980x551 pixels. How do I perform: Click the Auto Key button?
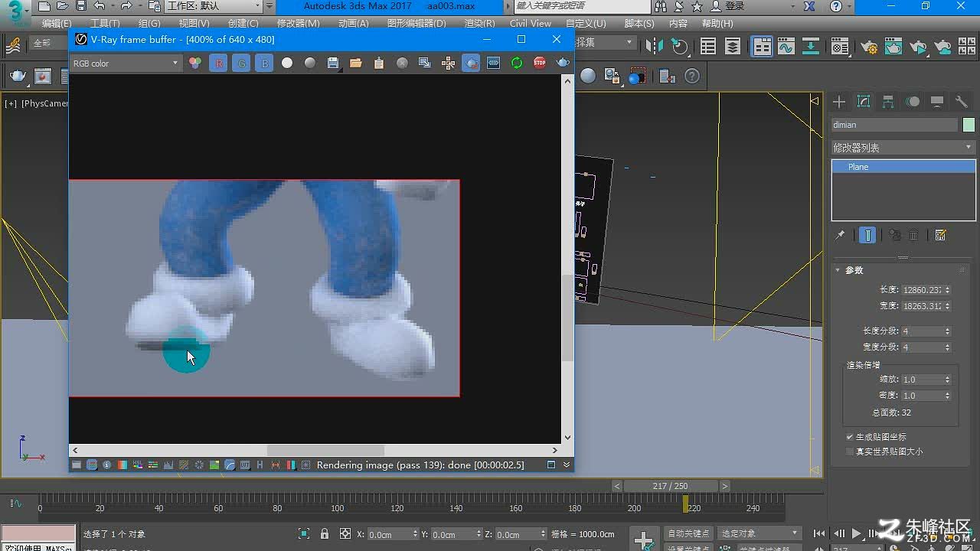tap(688, 533)
